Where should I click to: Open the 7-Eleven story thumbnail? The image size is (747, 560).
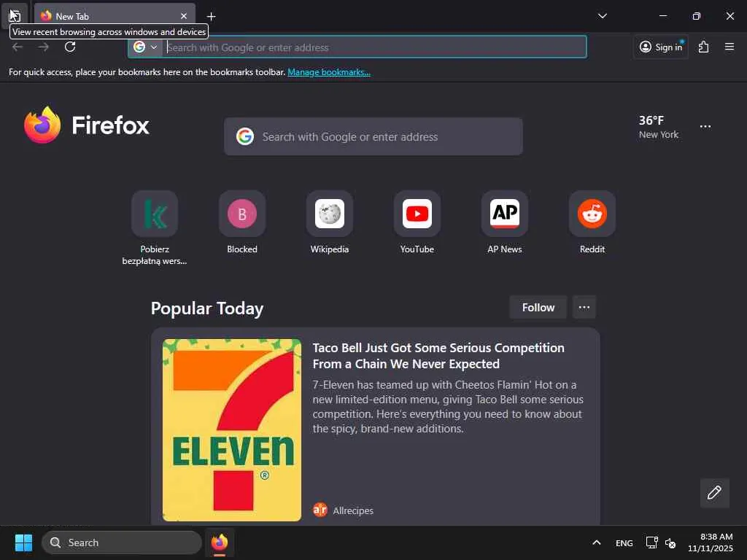[232, 429]
